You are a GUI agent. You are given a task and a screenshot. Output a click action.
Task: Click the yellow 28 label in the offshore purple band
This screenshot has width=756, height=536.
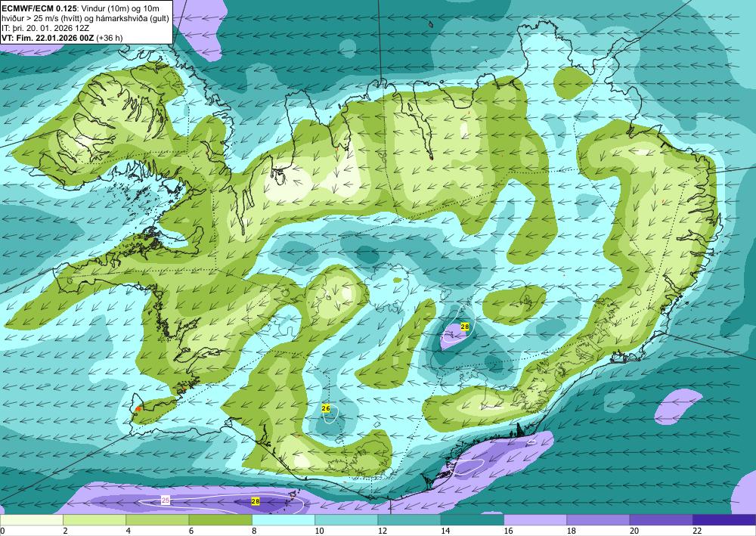tap(256, 501)
